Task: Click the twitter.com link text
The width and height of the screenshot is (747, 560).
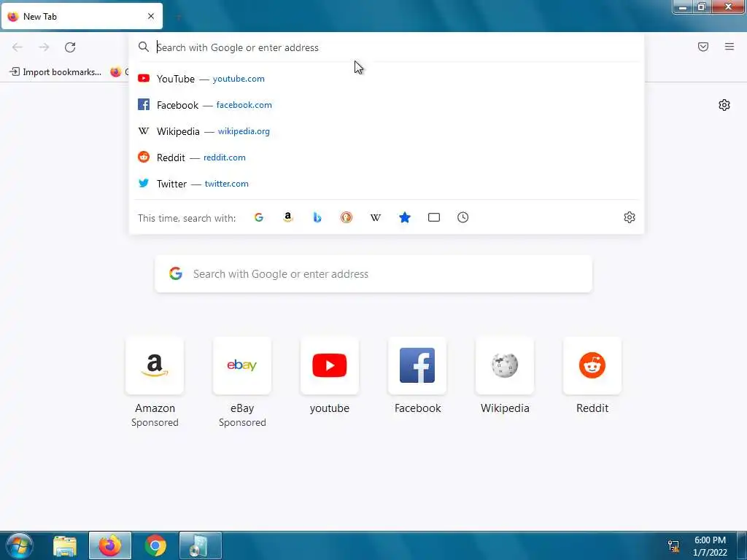Action: click(x=227, y=183)
